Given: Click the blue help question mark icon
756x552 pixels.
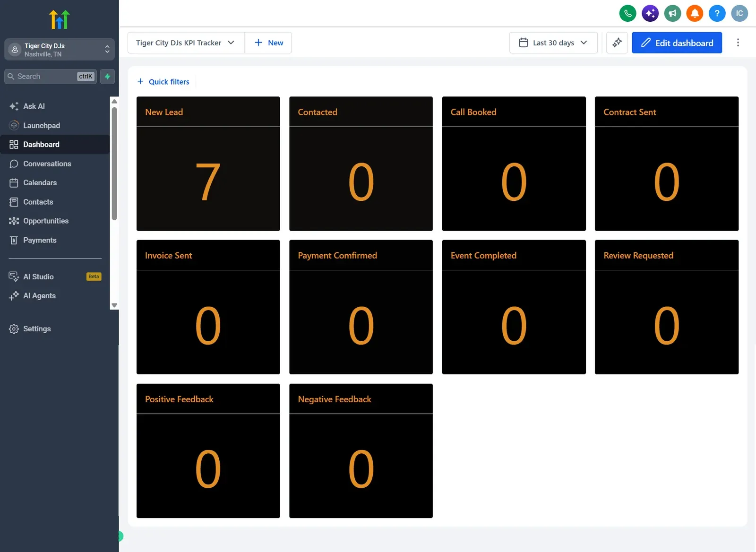Looking at the screenshot, I should click(x=717, y=13).
